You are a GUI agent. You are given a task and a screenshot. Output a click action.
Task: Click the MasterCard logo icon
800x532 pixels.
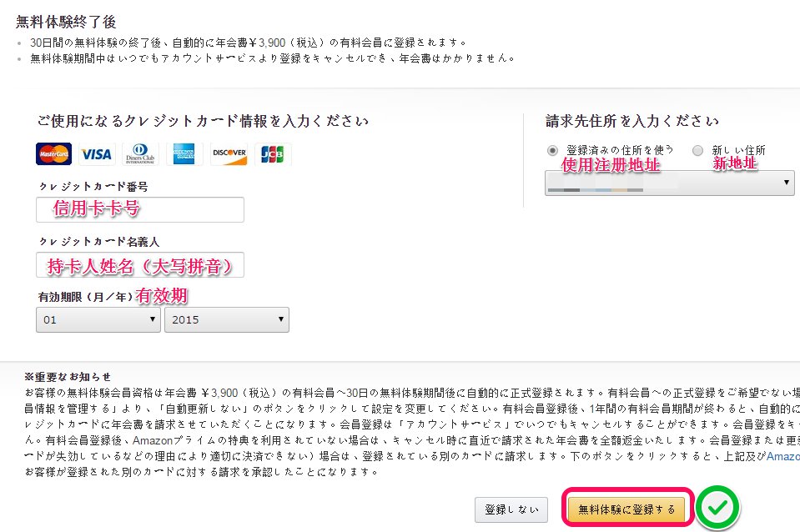click(53, 154)
